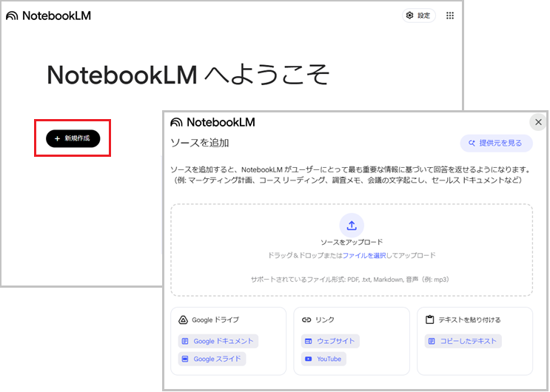Click the NotebookLM へようこそ heading
Image resolution: width=550 pixels, height=392 pixels.
[188, 75]
